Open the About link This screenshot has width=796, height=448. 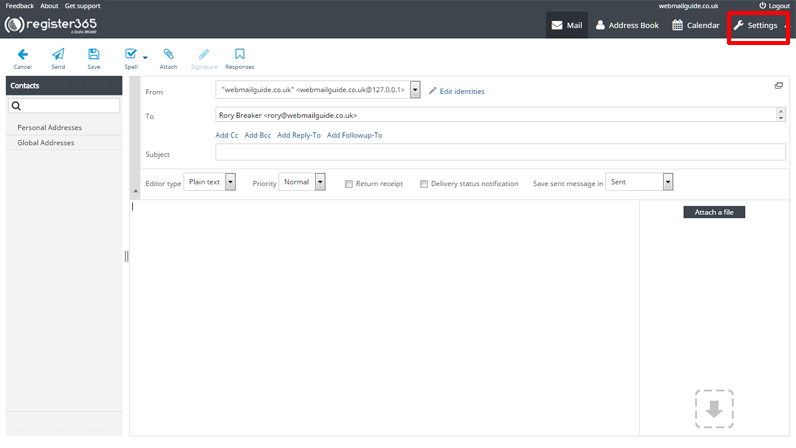49,6
